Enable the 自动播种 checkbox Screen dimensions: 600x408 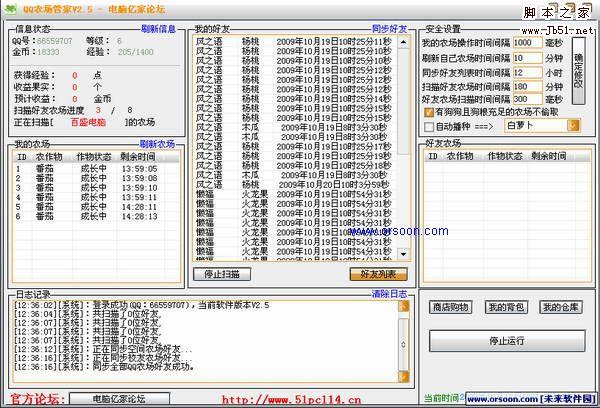click(429, 126)
